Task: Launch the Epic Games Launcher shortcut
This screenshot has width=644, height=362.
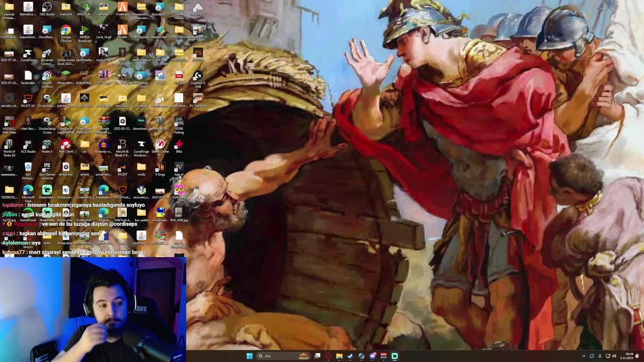Action: point(47,171)
